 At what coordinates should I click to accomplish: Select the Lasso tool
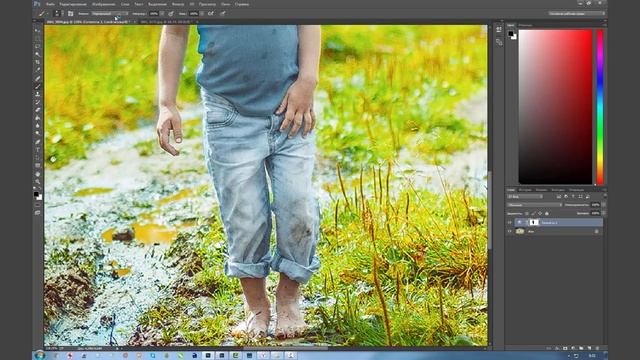(x=38, y=47)
